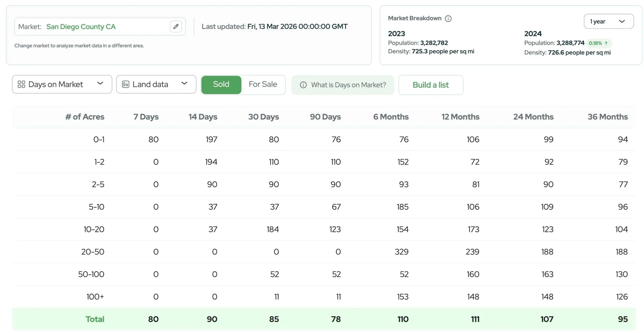Expand the 1 year dropdown chevron

click(x=622, y=21)
